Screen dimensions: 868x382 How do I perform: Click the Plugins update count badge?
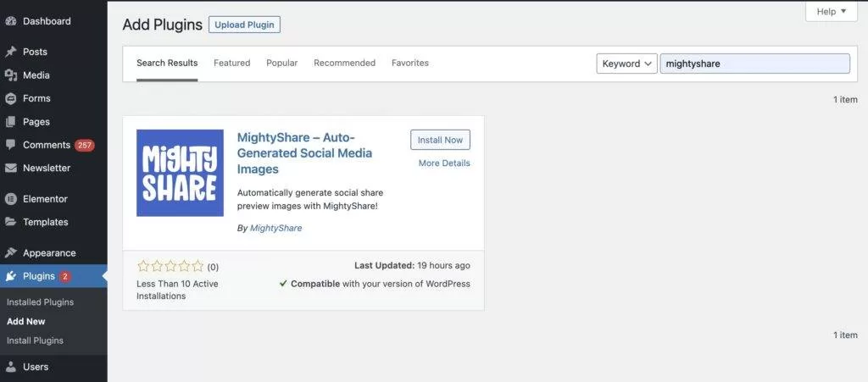click(x=64, y=276)
